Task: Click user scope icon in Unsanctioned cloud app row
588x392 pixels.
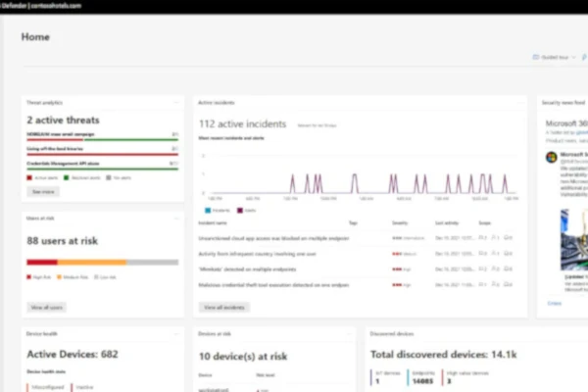Action: (495, 238)
